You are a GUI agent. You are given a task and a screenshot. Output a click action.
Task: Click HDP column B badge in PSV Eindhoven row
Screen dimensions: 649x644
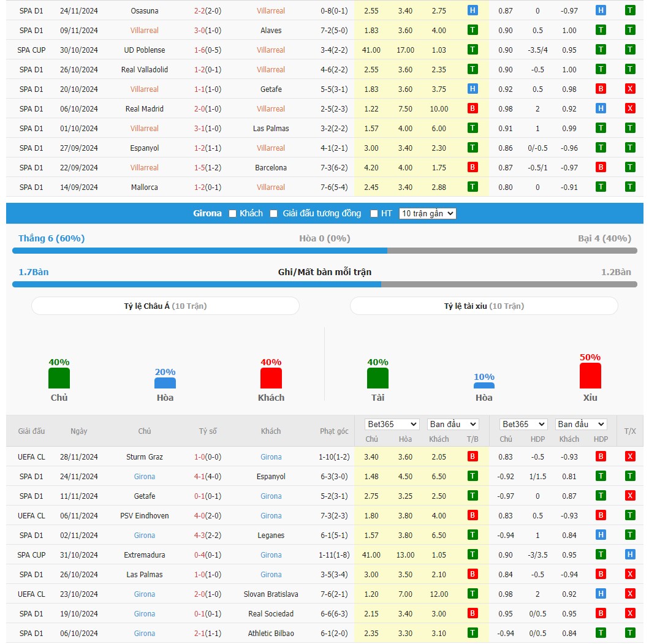pyautogui.click(x=601, y=515)
